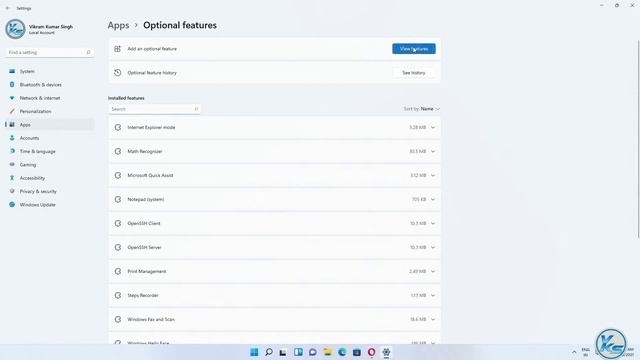The height and width of the screenshot is (360, 640).
Task: Launch Opera browser from taskbar
Action: pos(371,352)
